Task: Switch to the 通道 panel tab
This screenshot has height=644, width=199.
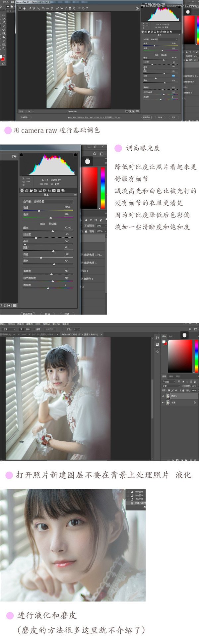Action: point(171,376)
